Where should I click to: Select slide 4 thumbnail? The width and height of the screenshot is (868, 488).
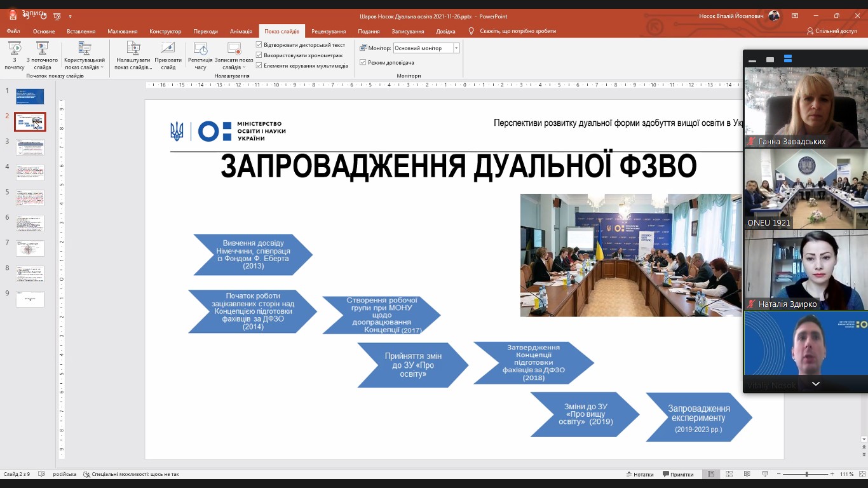pos(30,172)
